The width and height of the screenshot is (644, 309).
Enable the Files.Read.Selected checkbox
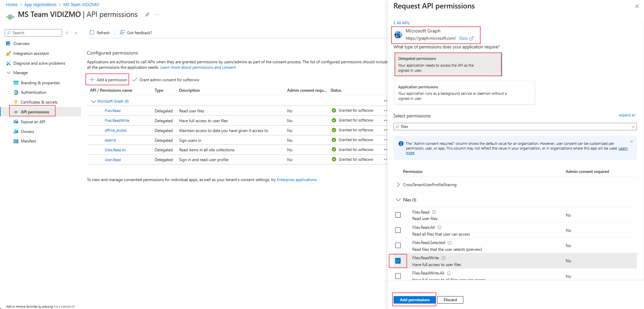point(398,245)
